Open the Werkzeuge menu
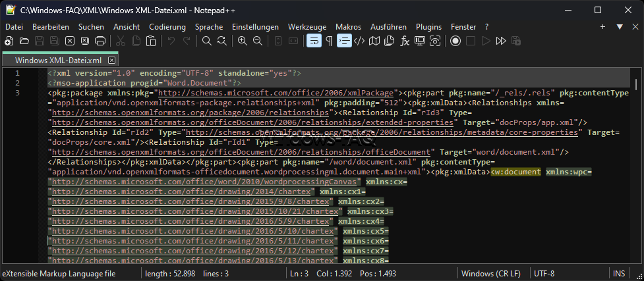Viewport: 644px width, 281px height. 307,27
